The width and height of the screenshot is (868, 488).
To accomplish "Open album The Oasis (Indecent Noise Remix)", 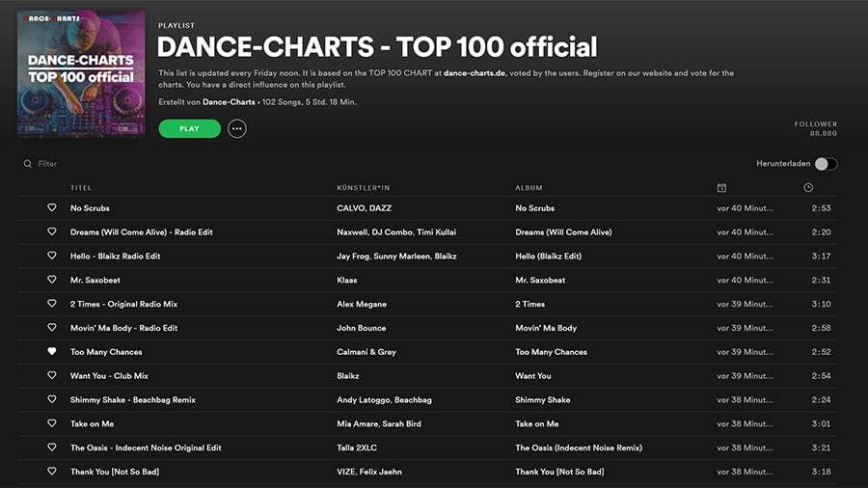I will click(579, 447).
